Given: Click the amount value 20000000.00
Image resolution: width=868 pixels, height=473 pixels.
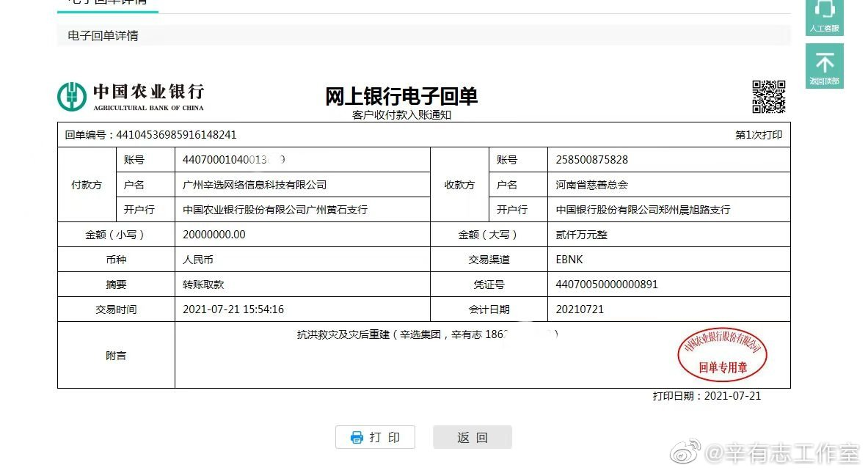Looking at the screenshot, I should click(214, 235).
